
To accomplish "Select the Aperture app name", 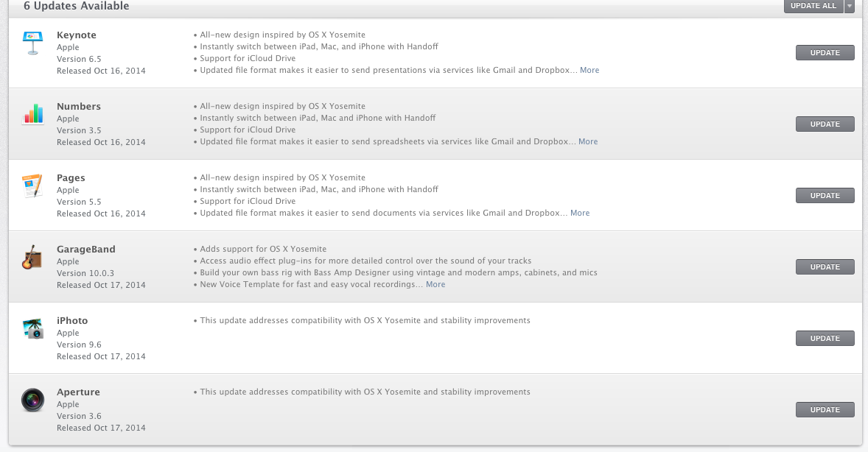I will (78, 392).
